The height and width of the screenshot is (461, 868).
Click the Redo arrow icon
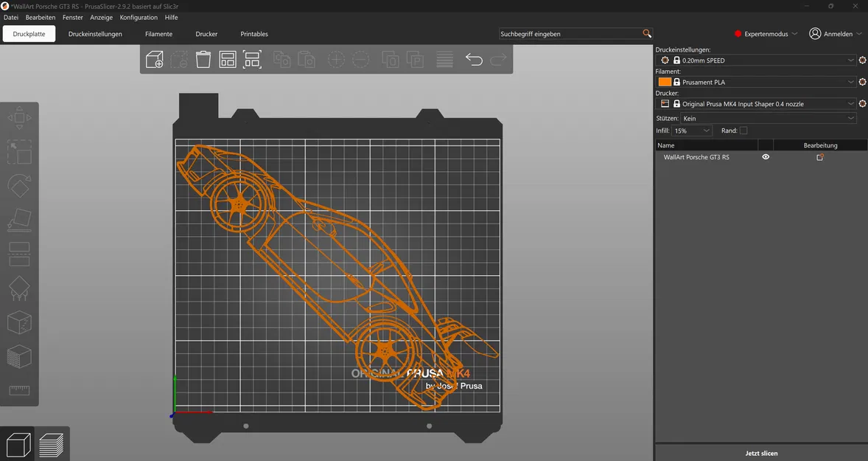498,59
